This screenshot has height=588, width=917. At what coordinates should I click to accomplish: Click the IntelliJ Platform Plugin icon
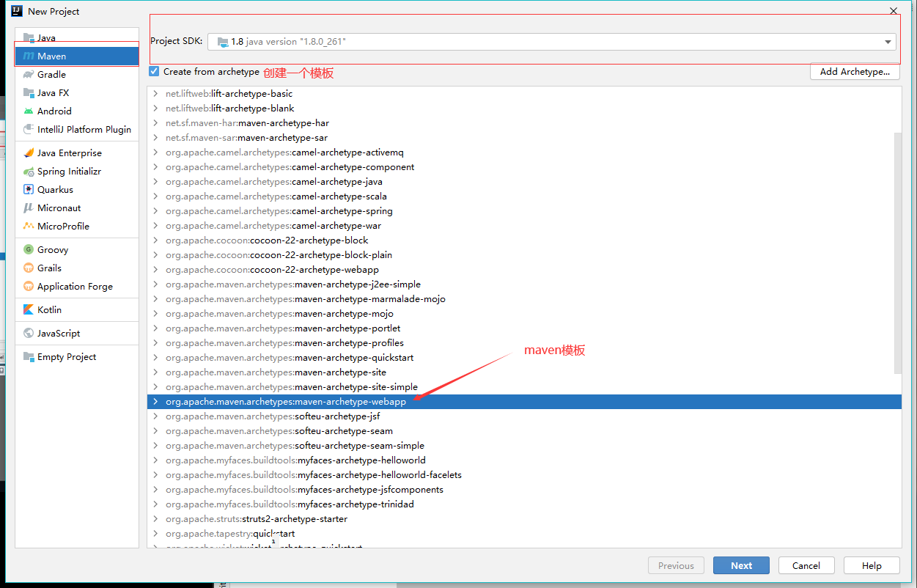29,130
